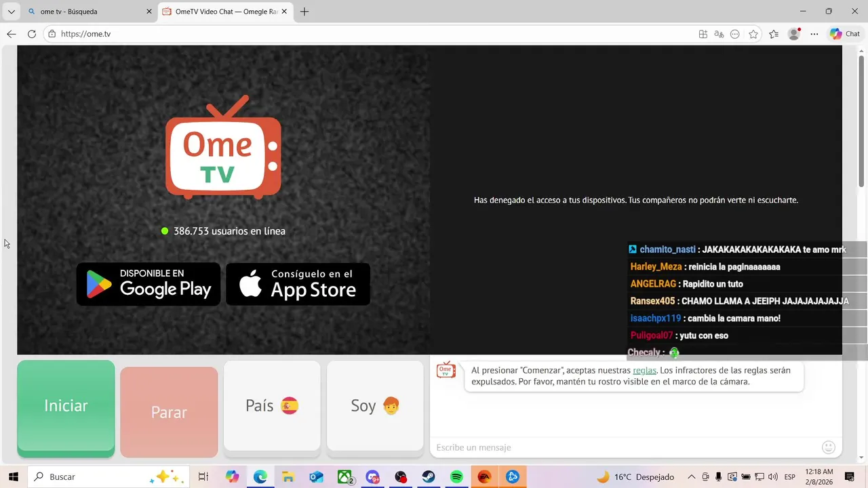868x488 pixels.
Task: Reload the ome.tv page
Action: [x=32, y=34]
